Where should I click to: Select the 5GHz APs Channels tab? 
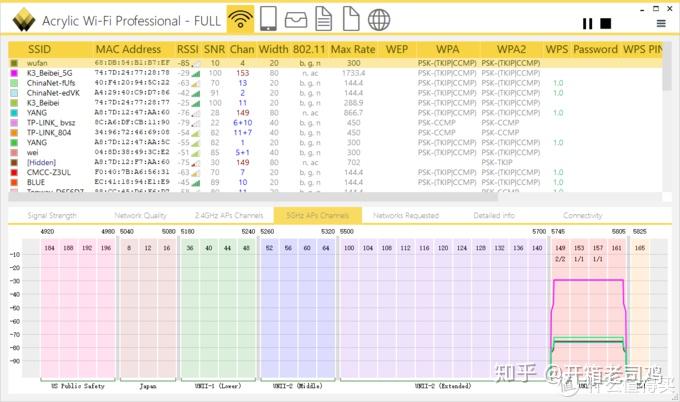[x=317, y=215]
